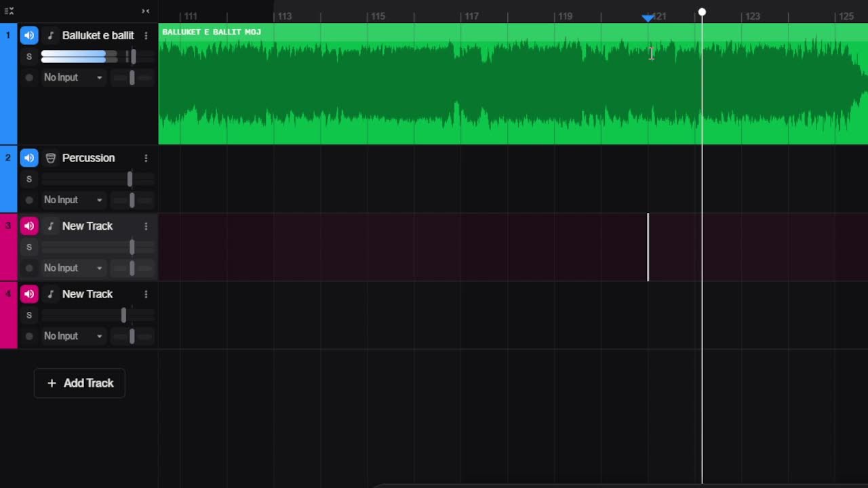Select track number 1 color strip

tap(8, 83)
